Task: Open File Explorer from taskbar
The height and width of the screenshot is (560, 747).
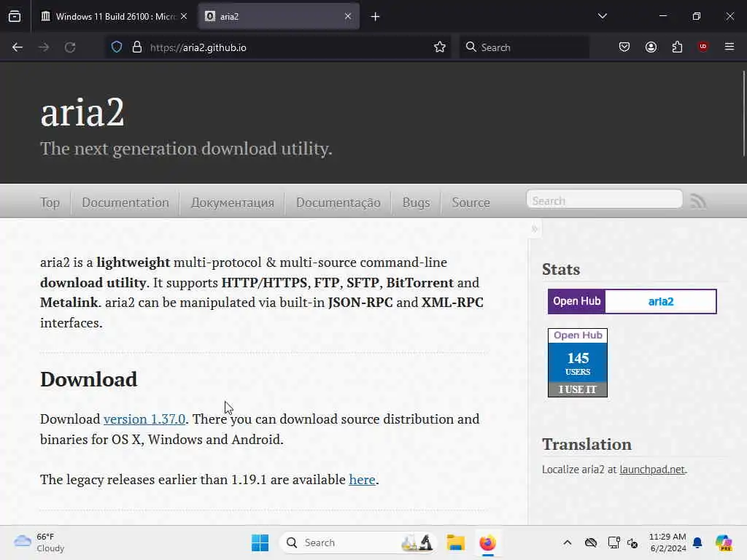Action: click(x=455, y=542)
